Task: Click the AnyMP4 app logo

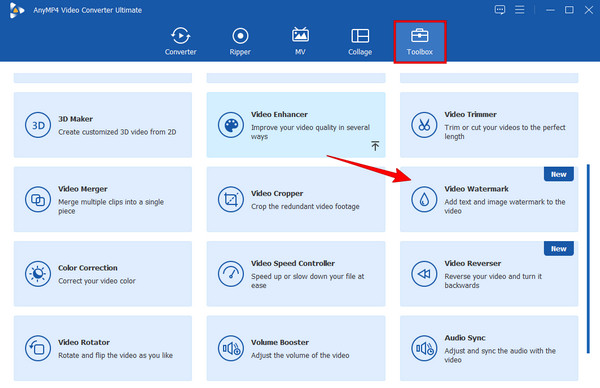Action: (17, 10)
